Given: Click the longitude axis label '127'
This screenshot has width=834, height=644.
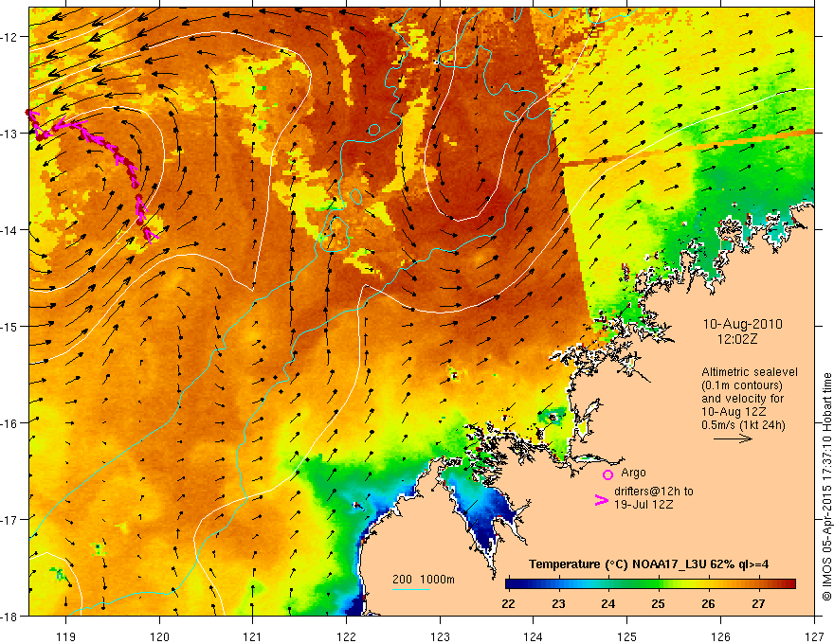Looking at the screenshot, I should click(814, 636).
